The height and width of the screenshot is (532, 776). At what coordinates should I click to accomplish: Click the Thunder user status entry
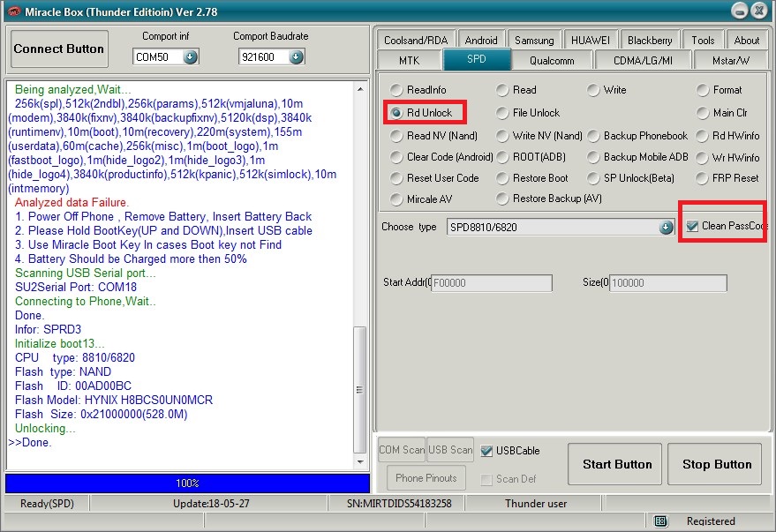pyautogui.click(x=536, y=503)
